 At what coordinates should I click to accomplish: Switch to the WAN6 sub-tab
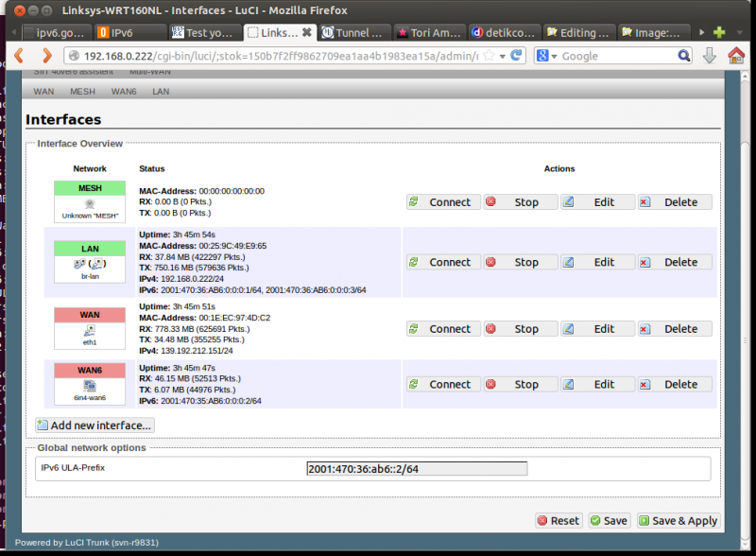(x=123, y=91)
